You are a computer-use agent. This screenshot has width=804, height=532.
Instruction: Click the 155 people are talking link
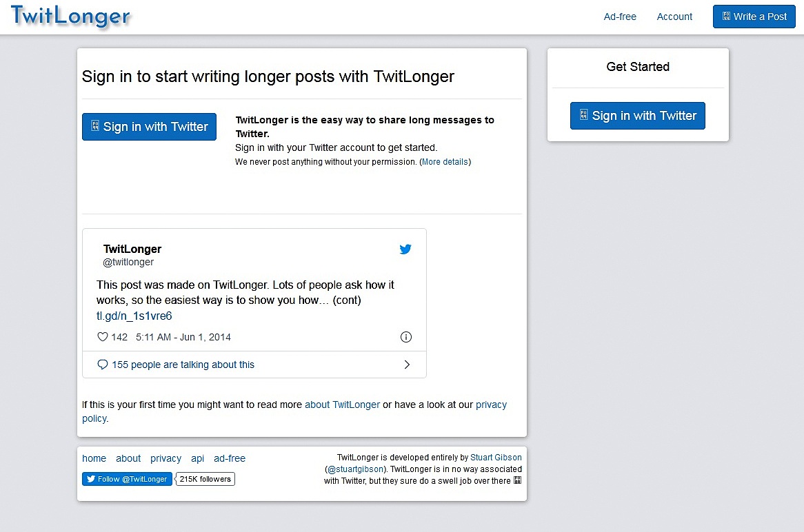pyautogui.click(x=183, y=365)
